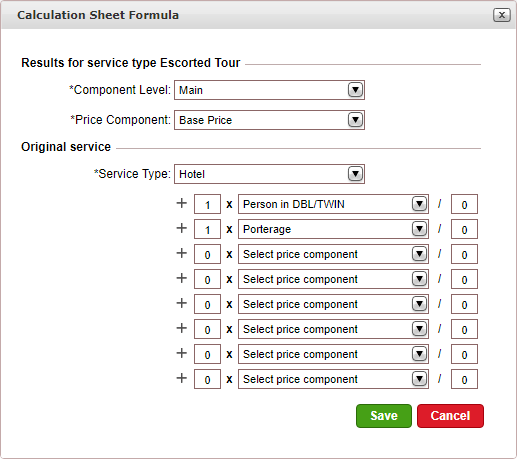The height and width of the screenshot is (459, 517).
Task: Click the divisor field on the Person in DBL/TWIN row
Action: pyautogui.click(x=464, y=204)
